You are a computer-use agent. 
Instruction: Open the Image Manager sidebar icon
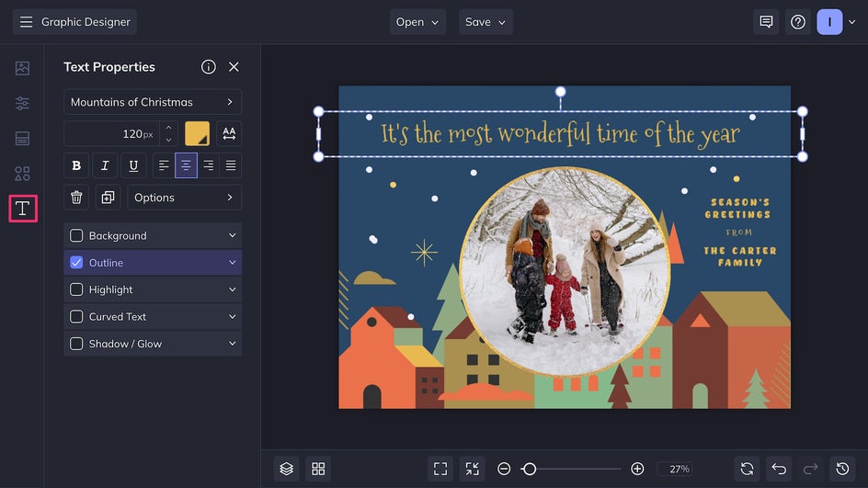coord(22,68)
